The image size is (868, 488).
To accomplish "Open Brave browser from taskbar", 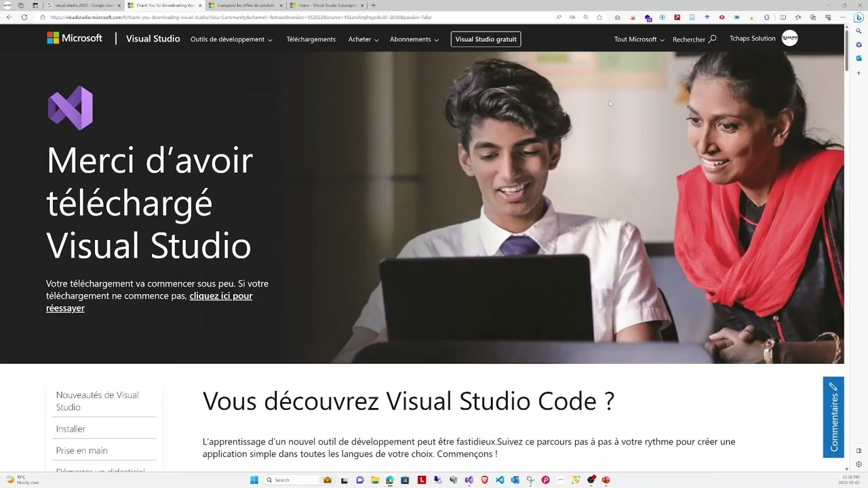I will click(x=484, y=480).
